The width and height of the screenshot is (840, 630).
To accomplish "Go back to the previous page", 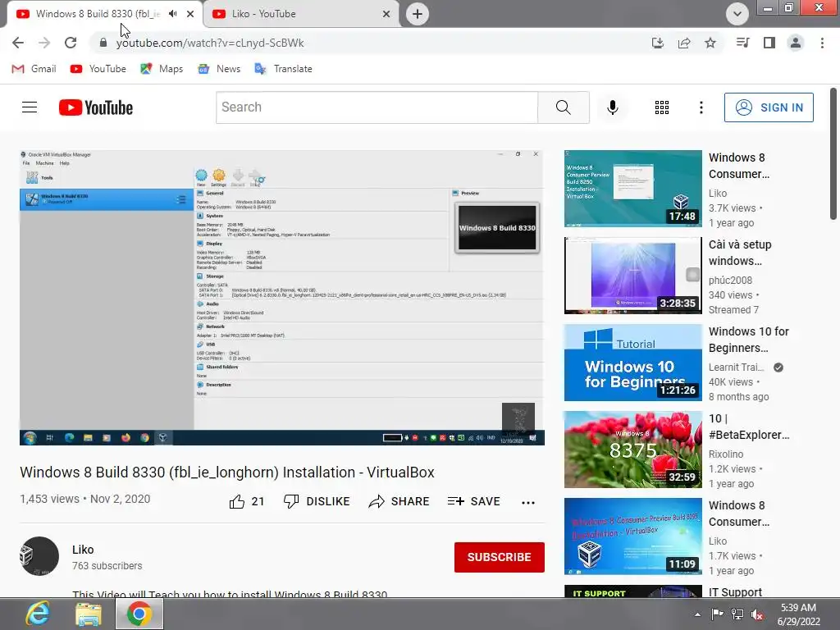I will pyautogui.click(x=18, y=43).
